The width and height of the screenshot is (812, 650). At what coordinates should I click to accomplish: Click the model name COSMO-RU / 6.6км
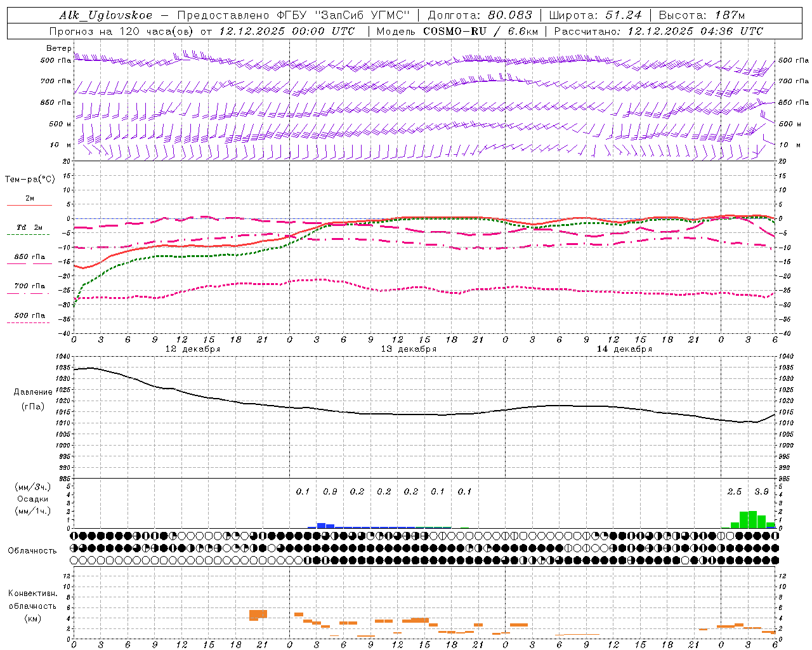click(480, 31)
